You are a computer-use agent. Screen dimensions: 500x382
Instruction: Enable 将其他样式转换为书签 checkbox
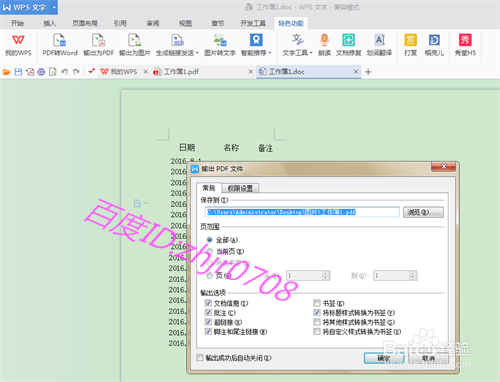(317, 322)
